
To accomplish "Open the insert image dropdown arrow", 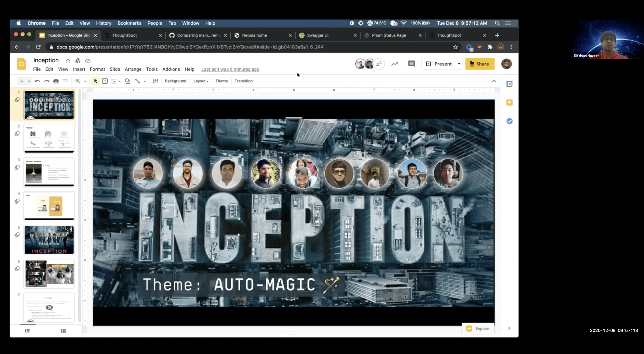I will 120,81.
